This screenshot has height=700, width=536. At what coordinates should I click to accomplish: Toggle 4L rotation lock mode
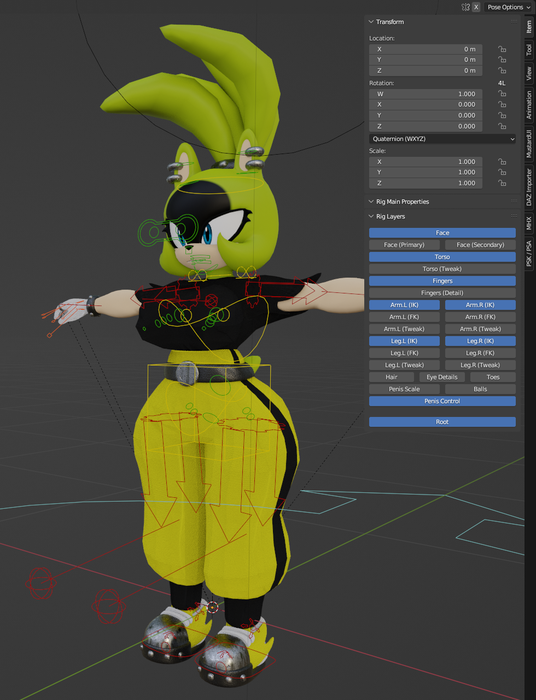tap(502, 83)
